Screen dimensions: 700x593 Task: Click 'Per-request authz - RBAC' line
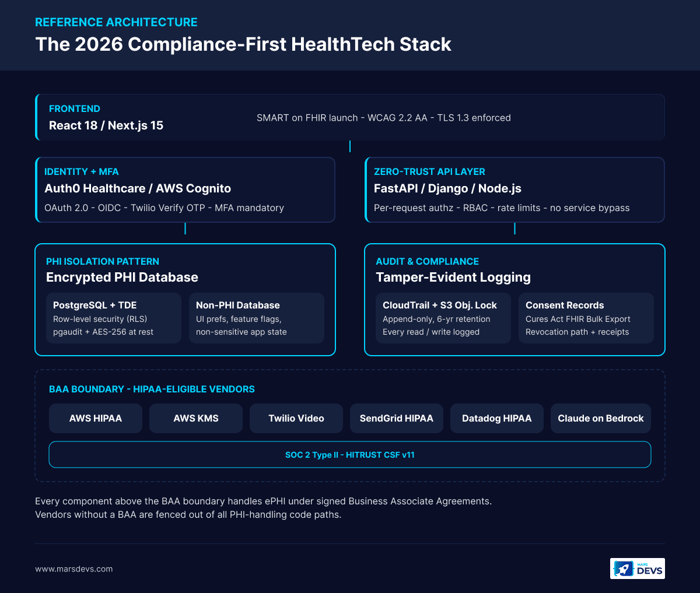[502, 208]
